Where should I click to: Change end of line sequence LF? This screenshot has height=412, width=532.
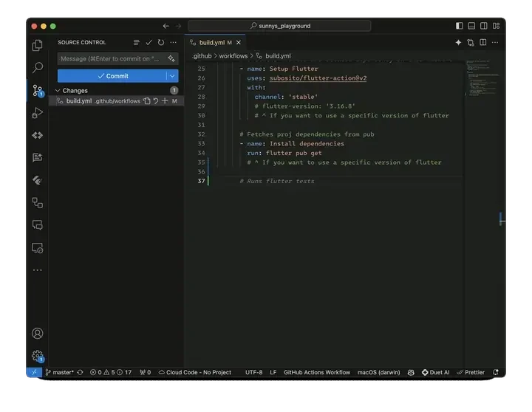pos(273,372)
